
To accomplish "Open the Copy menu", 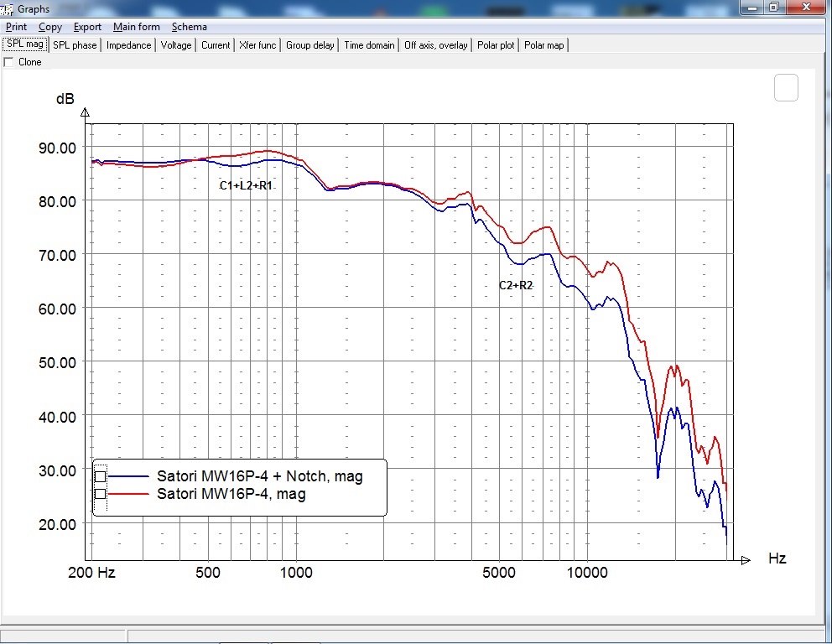I will (x=49, y=27).
